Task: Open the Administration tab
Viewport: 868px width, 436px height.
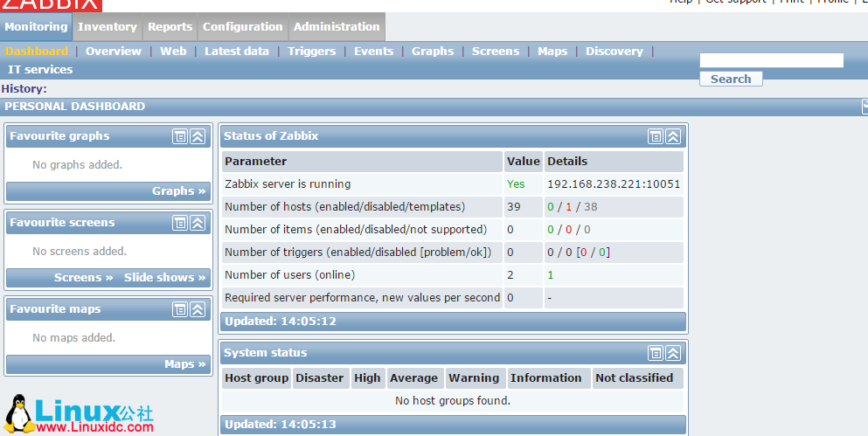Action: click(337, 26)
